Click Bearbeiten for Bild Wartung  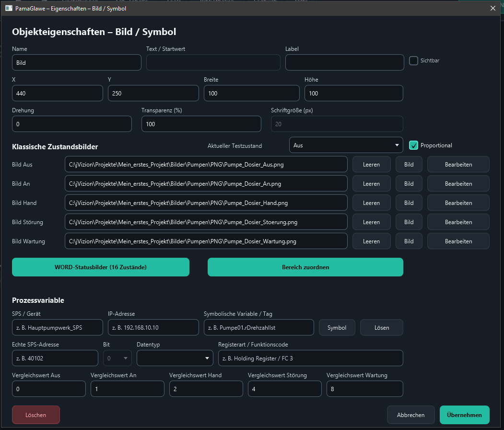(458, 241)
